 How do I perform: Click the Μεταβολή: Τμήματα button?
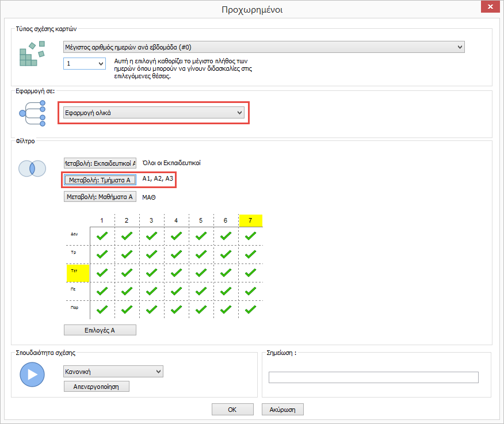(x=100, y=180)
